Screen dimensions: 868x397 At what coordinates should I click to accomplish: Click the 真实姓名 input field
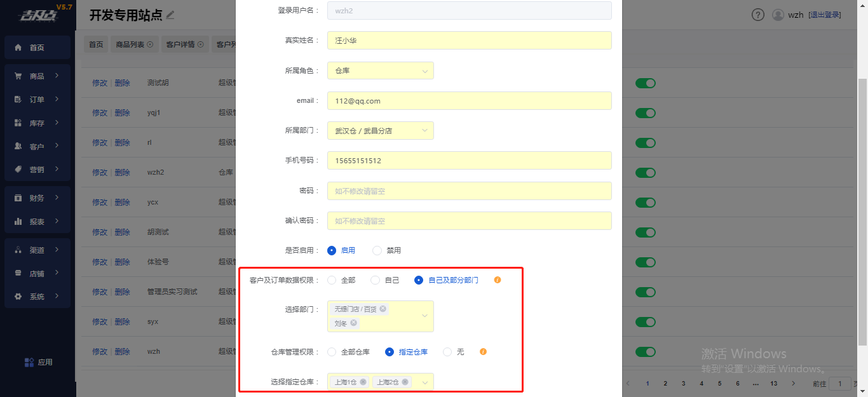(x=469, y=41)
